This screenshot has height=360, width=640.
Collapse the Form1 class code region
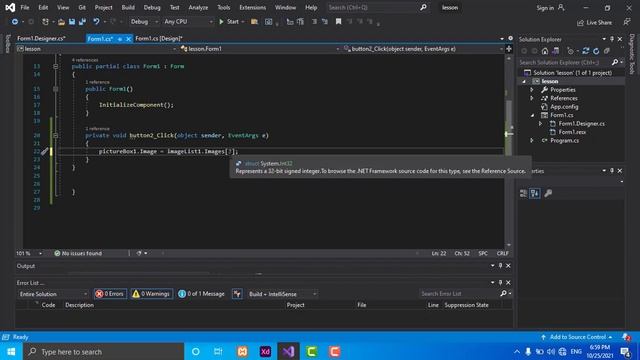click(x=56, y=66)
